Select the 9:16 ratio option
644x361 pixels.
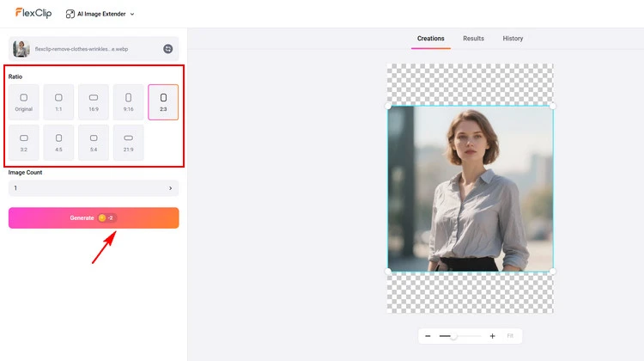[x=129, y=102]
